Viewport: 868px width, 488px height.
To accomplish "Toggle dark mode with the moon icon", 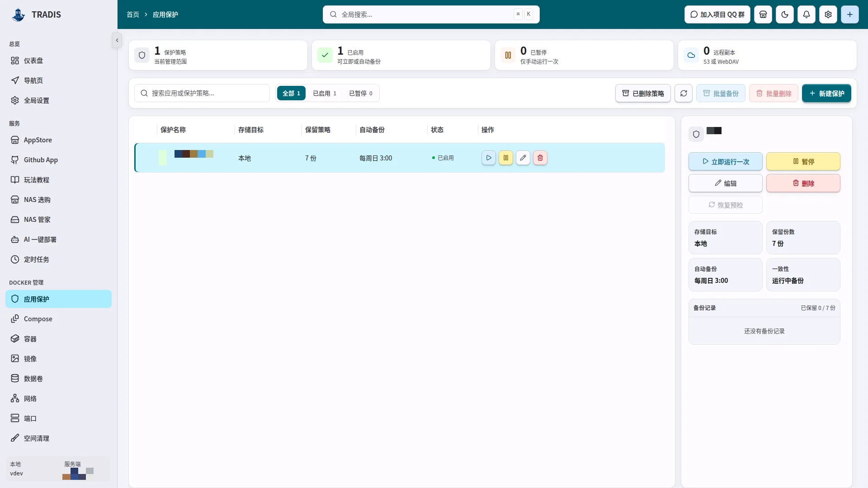I will point(785,14).
